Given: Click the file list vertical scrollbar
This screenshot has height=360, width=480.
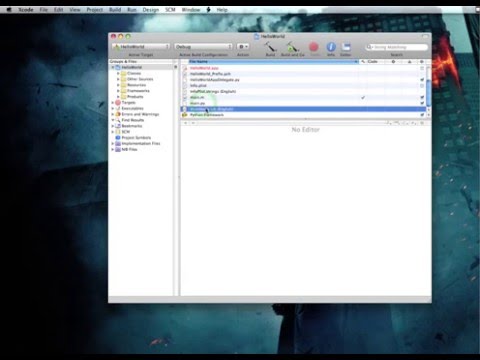Looking at the screenshot, I should coord(428,91).
